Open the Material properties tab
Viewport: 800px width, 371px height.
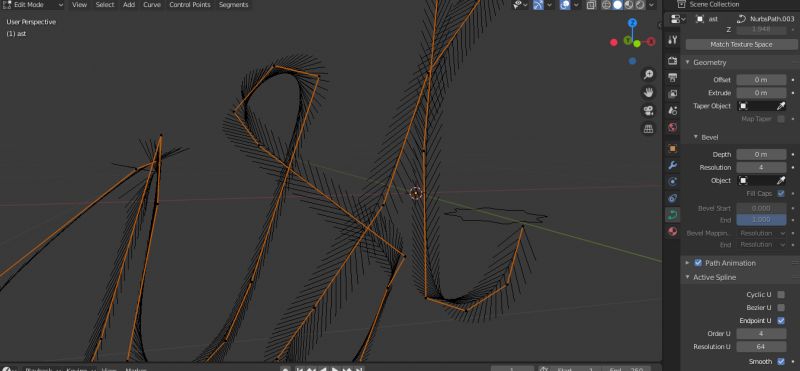tap(672, 231)
